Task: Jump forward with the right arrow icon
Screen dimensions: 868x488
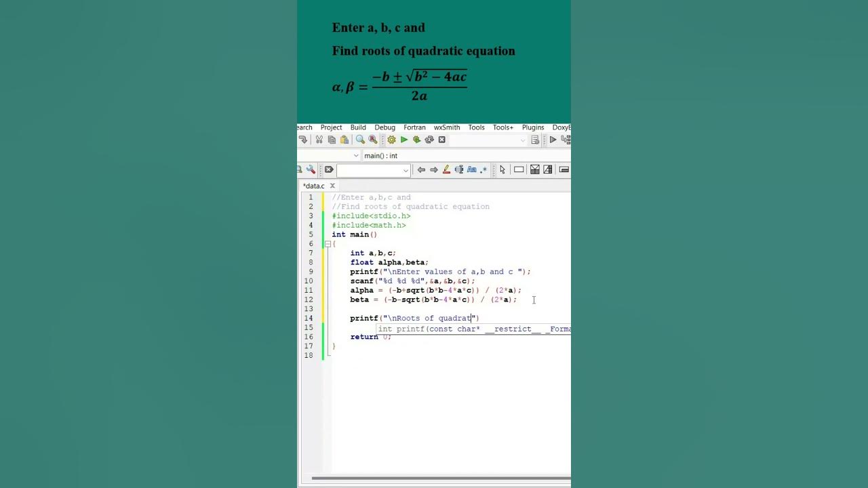Action: [434, 169]
